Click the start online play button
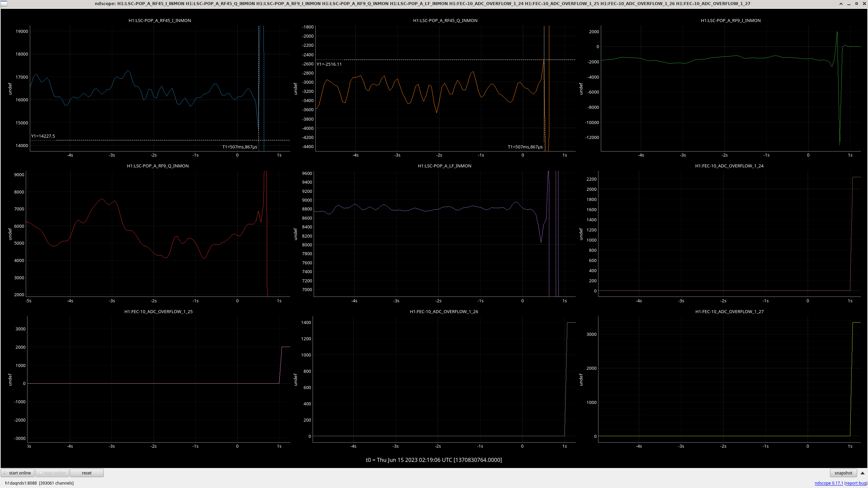This screenshot has width=868, height=488. pyautogui.click(x=18, y=473)
